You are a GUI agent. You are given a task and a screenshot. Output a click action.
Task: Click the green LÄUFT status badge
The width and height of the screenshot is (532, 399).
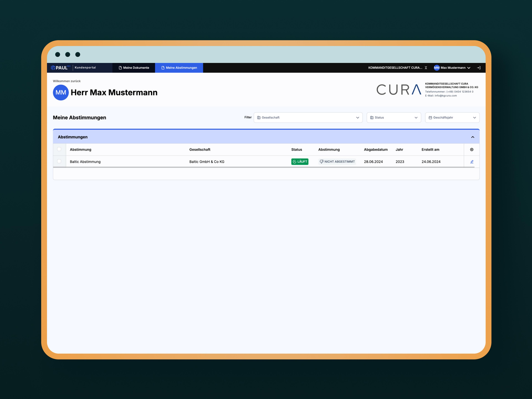click(x=300, y=162)
